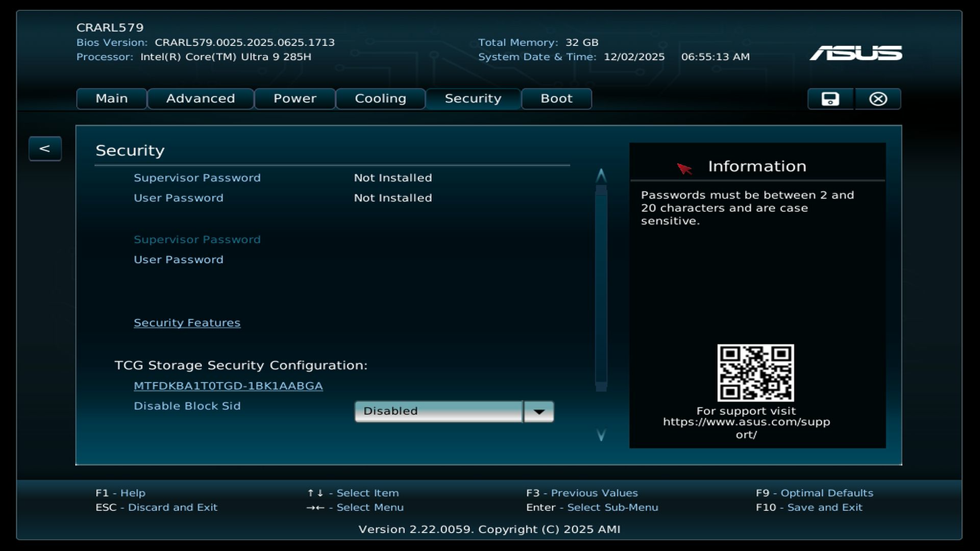The image size is (980, 551).
Task: Select the Cooling tab
Action: point(380,99)
